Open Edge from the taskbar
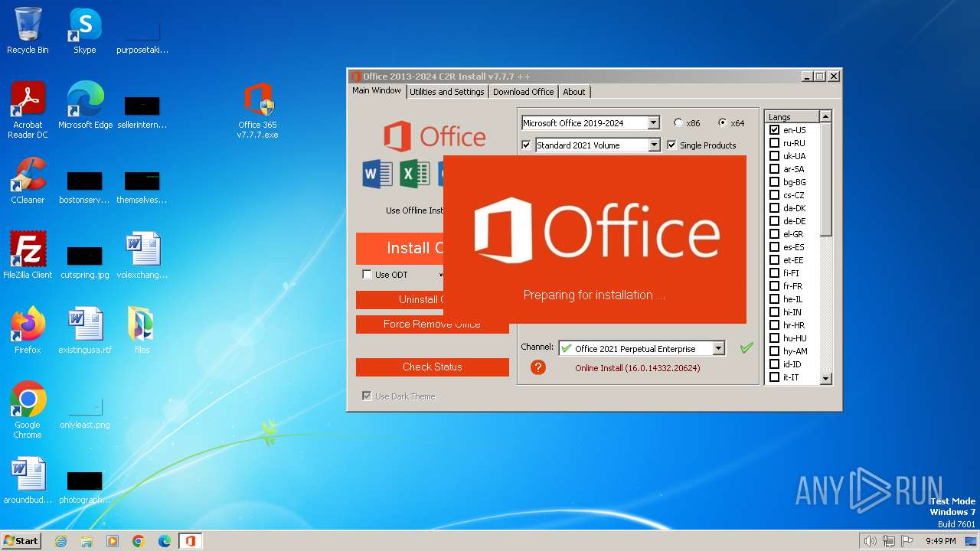 click(165, 541)
